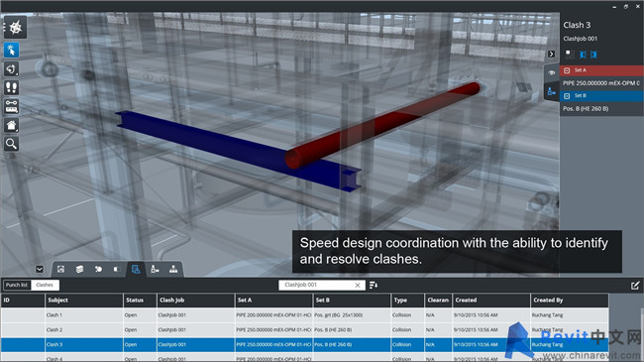This screenshot has width=644, height=362.
Task: Sort by the Set B column header
Action: click(x=352, y=301)
